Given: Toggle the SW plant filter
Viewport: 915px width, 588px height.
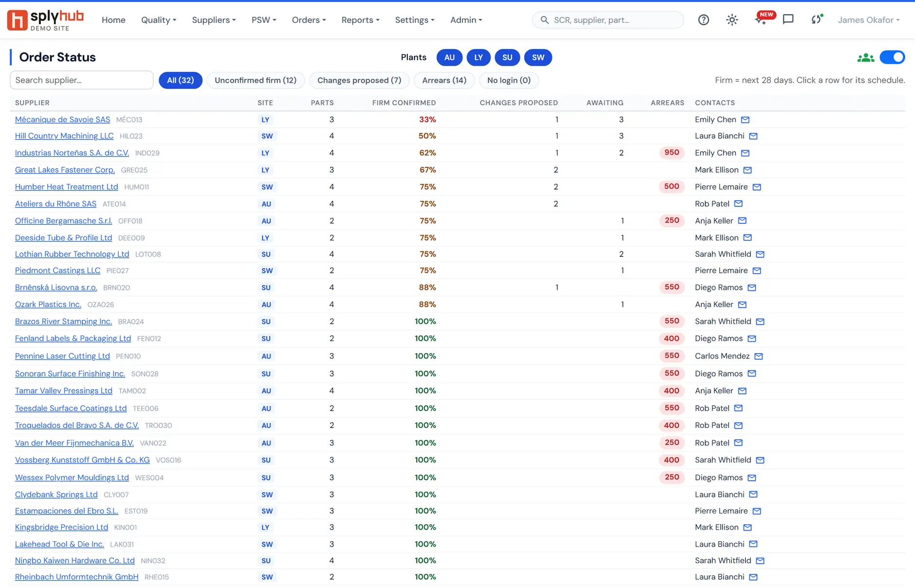Looking at the screenshot, I should pos(538,57).
